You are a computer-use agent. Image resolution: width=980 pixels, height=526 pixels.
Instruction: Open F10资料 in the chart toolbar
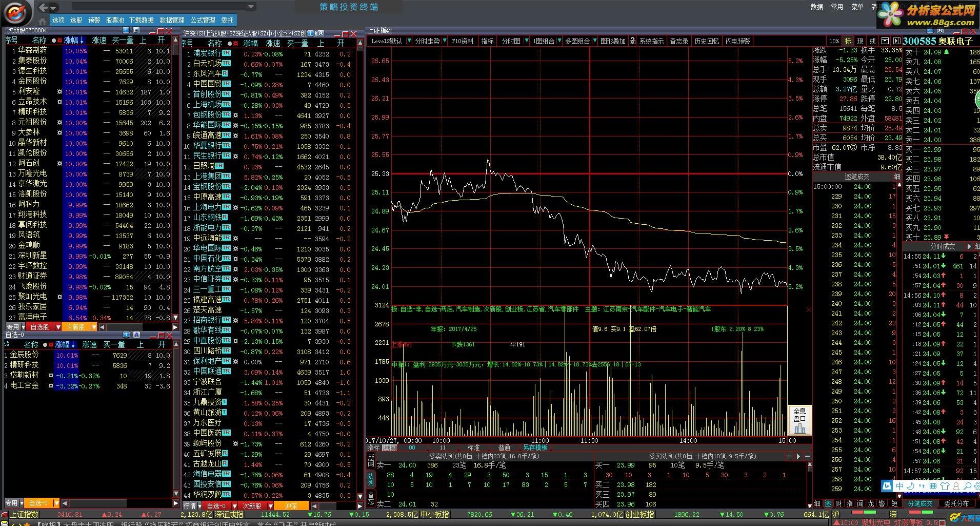click(x=463, y=41)
